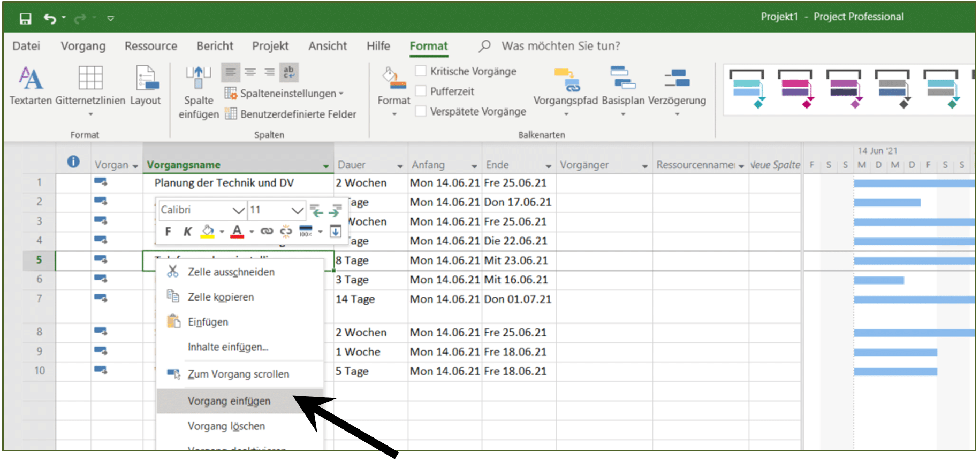Viewport: 980px width, 461px height.
Task: Click Benutzerdefinierte Felder button
Action: 291,114
